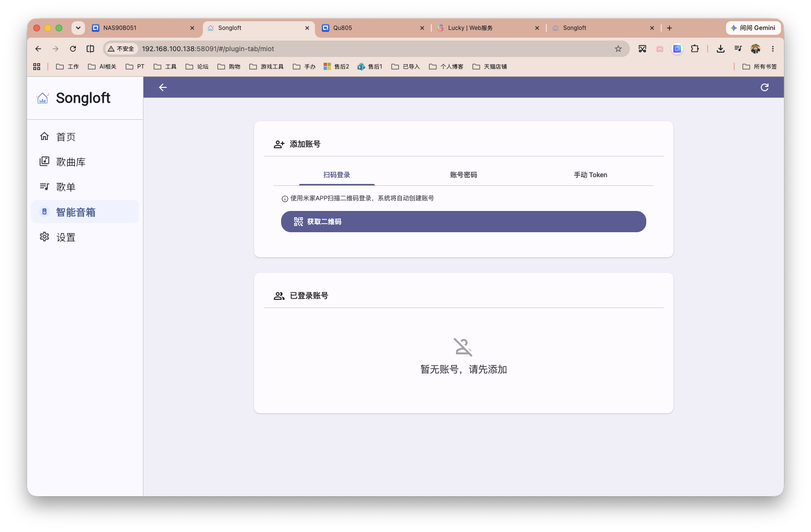Open the 手办 bookmarks folder

tap(304, 67)
